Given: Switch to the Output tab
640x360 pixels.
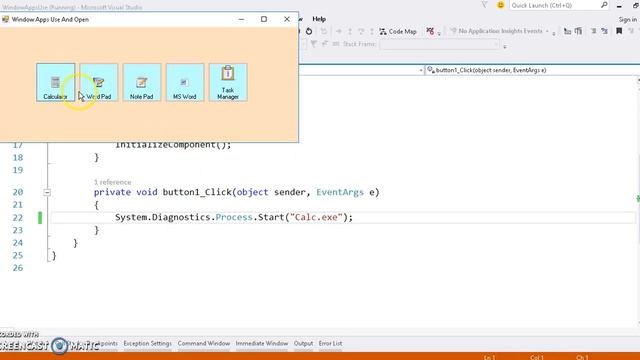Looking at the screenshot, I should point(303,344).
